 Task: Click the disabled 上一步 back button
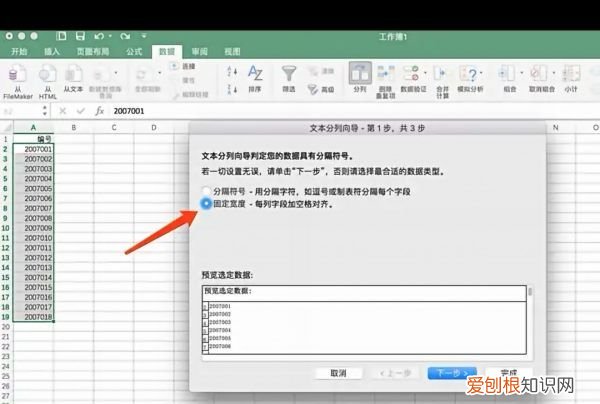(x=395, y=373)
